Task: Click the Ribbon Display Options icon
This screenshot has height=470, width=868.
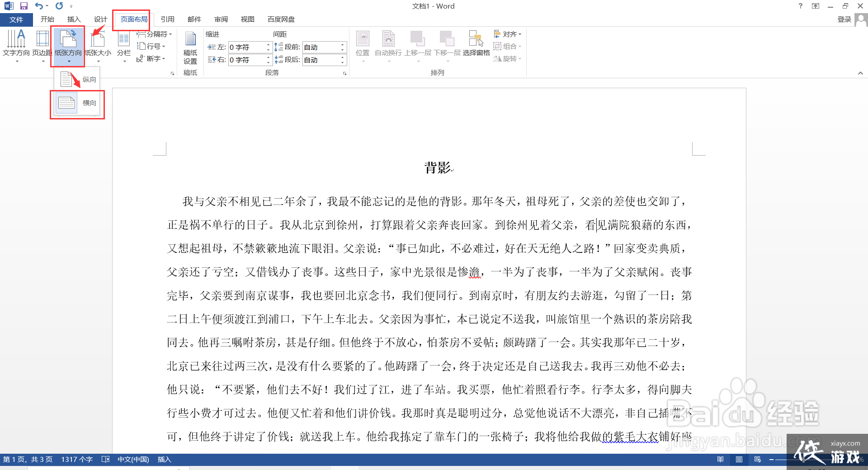Action: [816, 6]
